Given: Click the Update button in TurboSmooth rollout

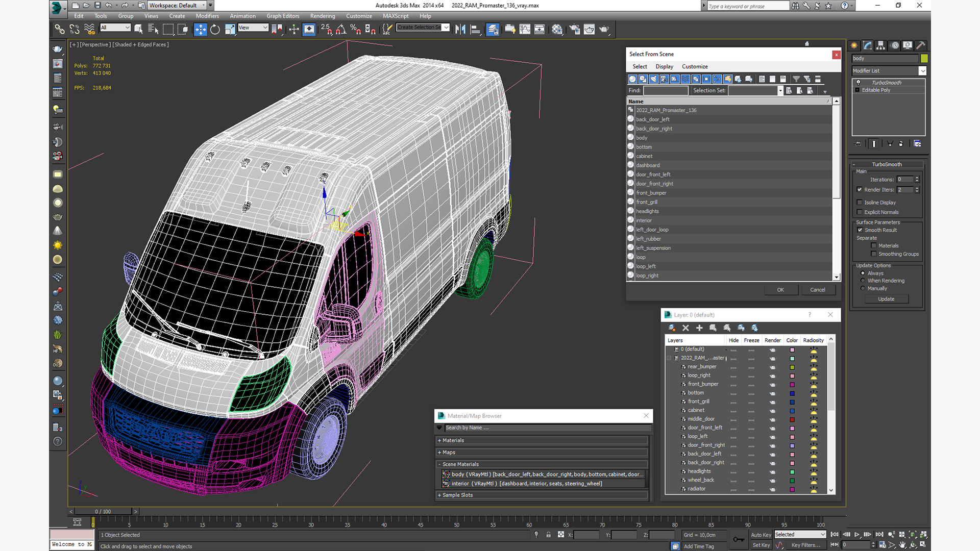Looking at the screenshot, I should coord(886,299).
